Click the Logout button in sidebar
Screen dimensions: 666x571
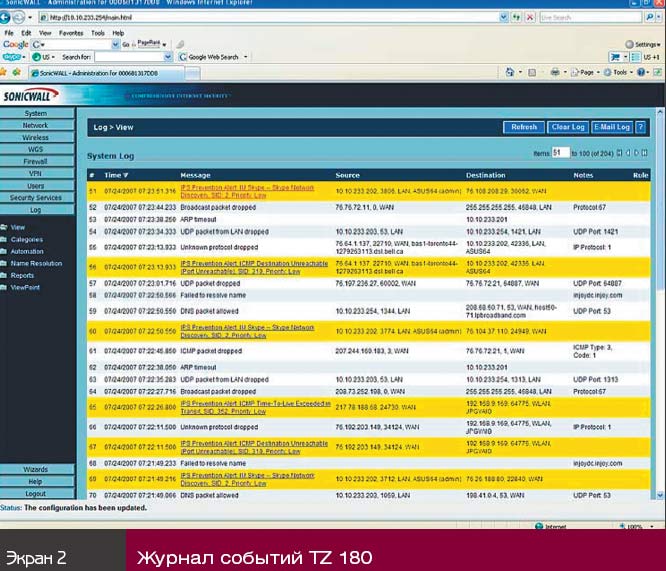36,493
